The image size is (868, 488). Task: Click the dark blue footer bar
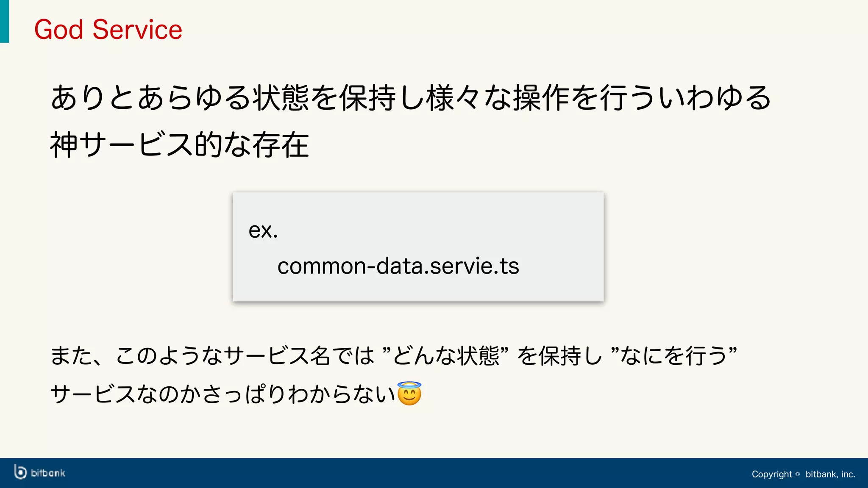tap(434, 473)
